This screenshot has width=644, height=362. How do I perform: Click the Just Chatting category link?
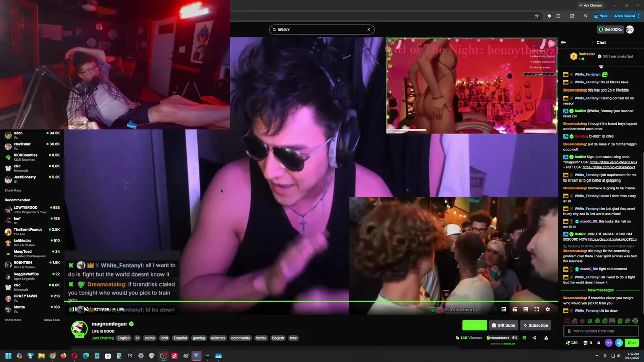(x=102, y=338)
